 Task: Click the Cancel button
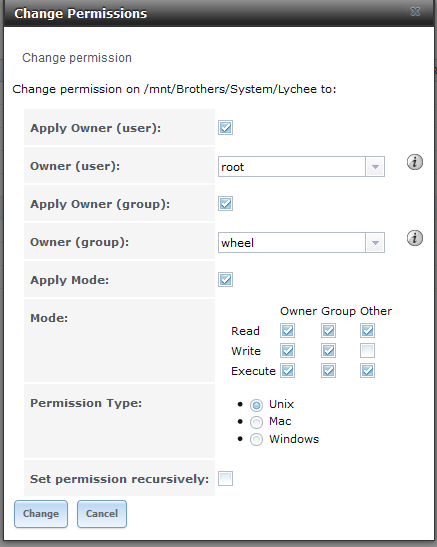point(102,514)
